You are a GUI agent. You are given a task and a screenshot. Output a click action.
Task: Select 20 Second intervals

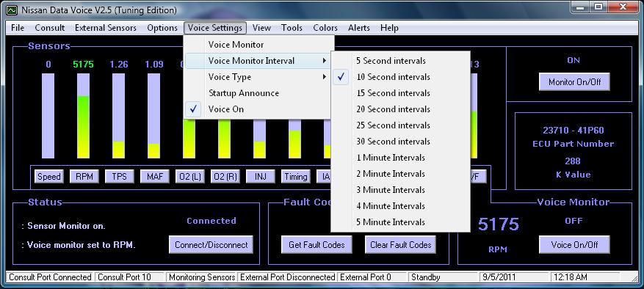tap(400, 109)
